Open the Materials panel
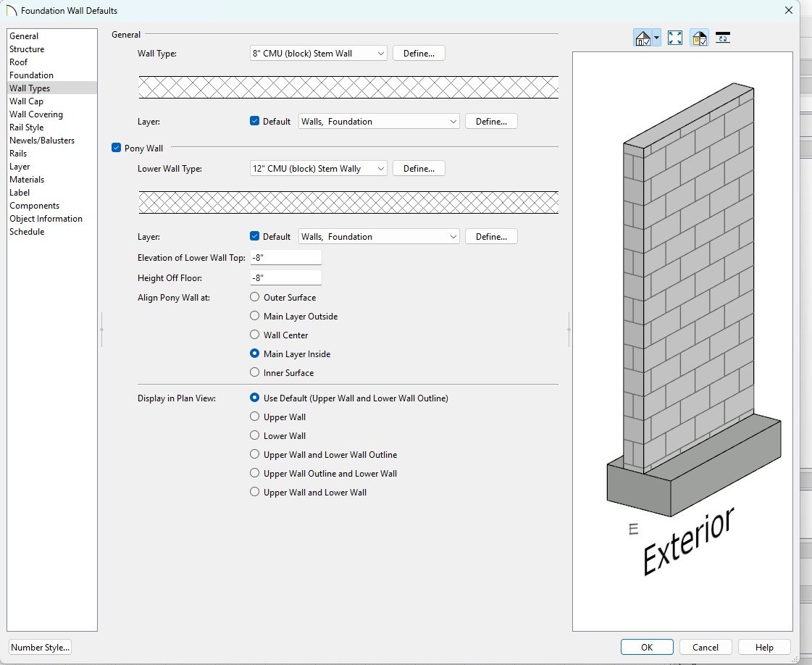Viewport: 812px width, 665px height. [x=27, y=179]
